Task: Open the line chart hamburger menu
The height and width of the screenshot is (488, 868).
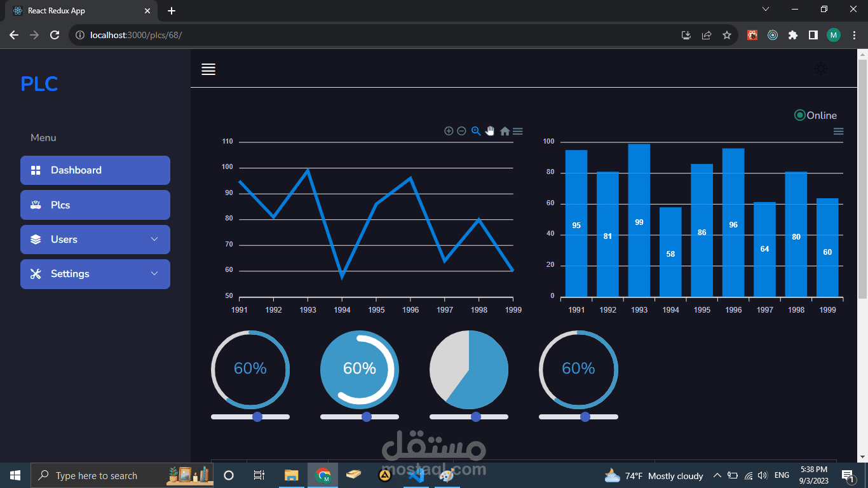Action: [x=518, y=131]
